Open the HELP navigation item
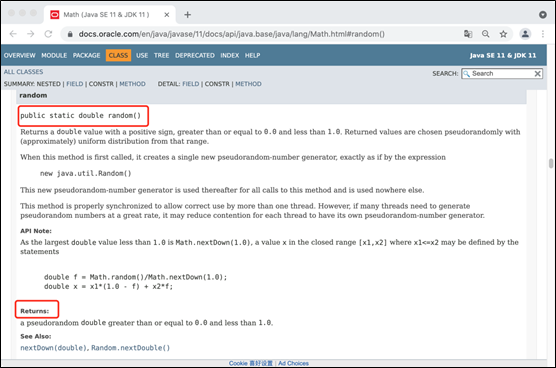The image size is (556, 368). [x=252, y=55]
